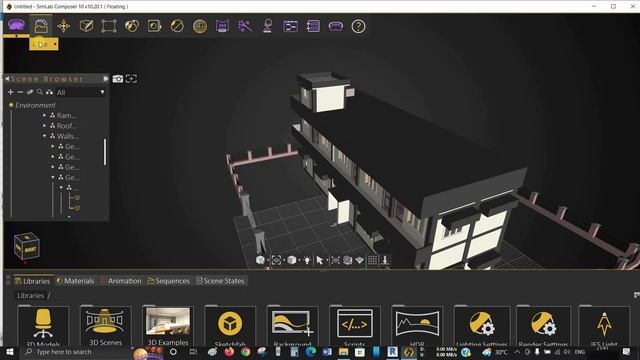Toggle the light bulb headlight icon
The height and width of the screenshot is (360, 640).
point(307,260)
